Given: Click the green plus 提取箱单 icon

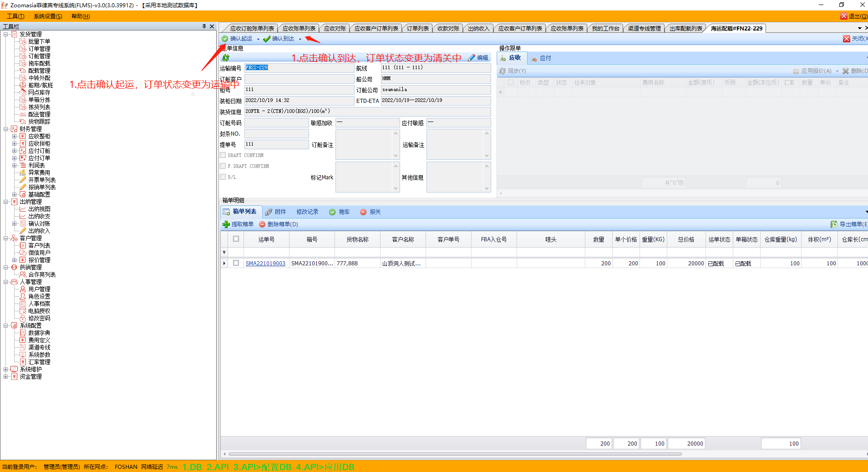Looking at the screenshot, I should tap(226, 224).
